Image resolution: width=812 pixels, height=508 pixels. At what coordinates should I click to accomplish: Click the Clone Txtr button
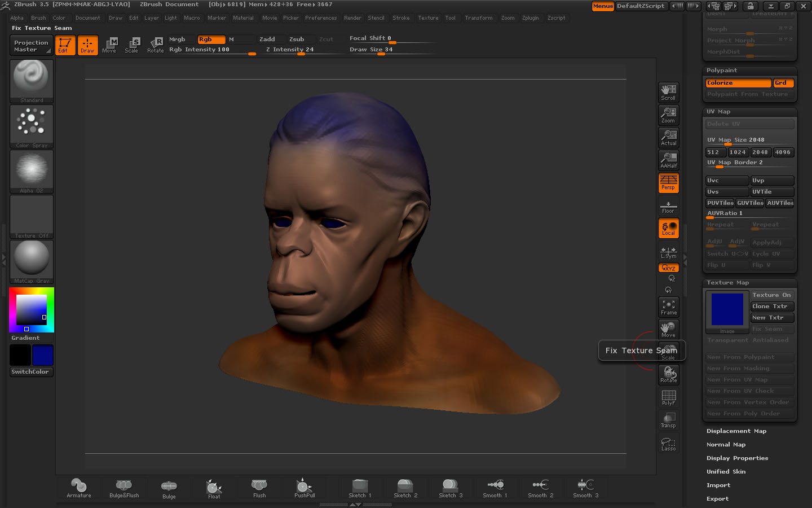point(772,306)
